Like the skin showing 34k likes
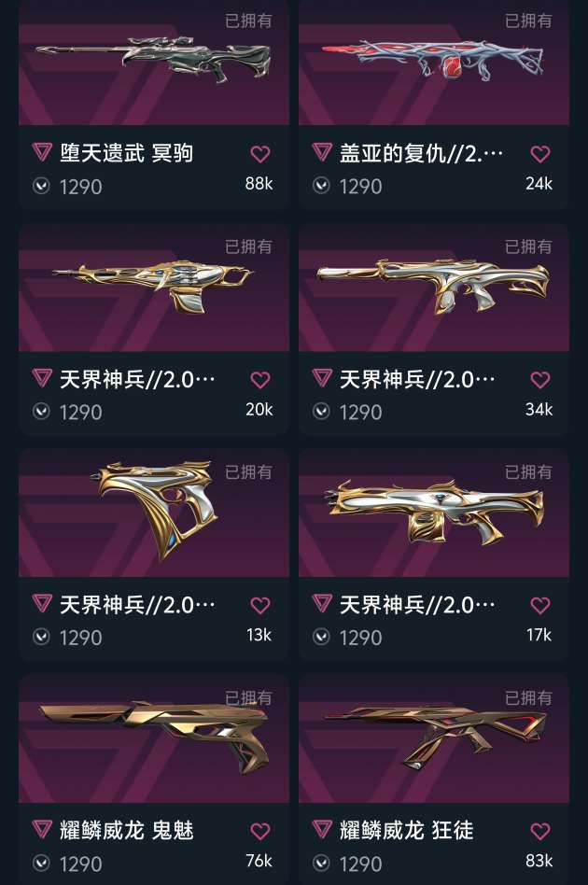Screen dimensions: 588x885 (x=540, y=380)
